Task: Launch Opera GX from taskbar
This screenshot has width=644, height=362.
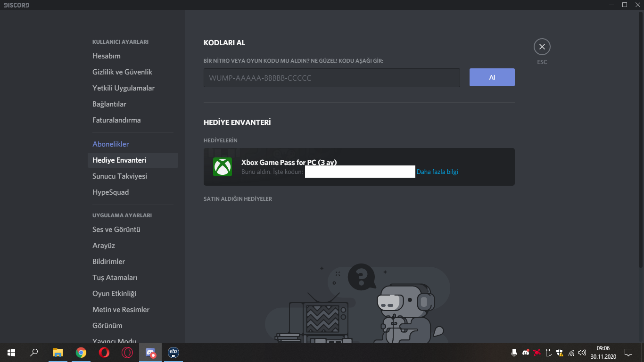Action: tap(127, 353)
